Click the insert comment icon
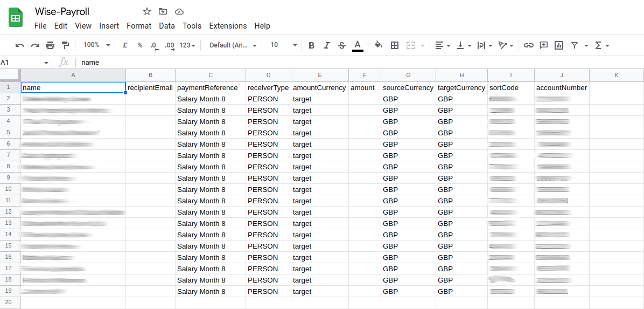Viewport: 644px width, 309px height. click(544, 45)
